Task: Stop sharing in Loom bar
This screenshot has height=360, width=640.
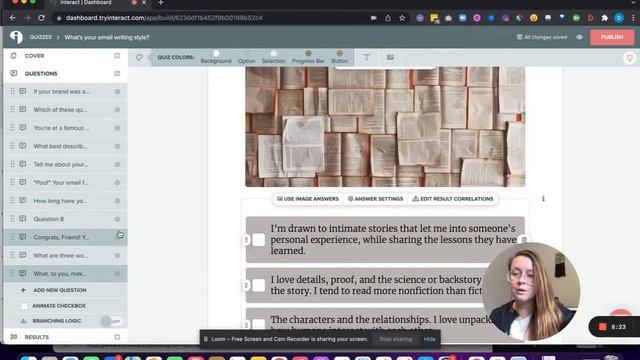Action: 396,339
